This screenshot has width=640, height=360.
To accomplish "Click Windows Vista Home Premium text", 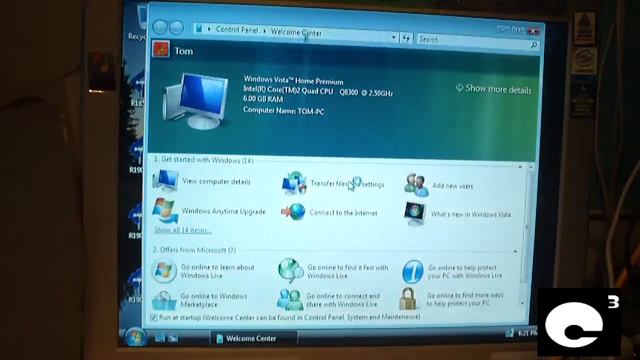I will click(x=293, y=80).
